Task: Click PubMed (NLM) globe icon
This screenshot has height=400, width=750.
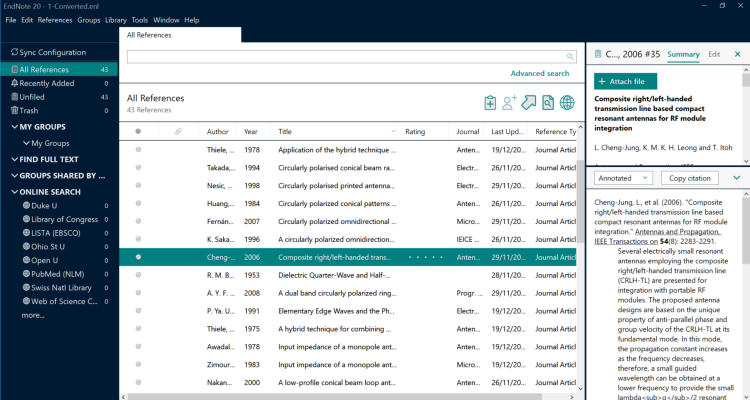Action: click(x=26, y=274)
